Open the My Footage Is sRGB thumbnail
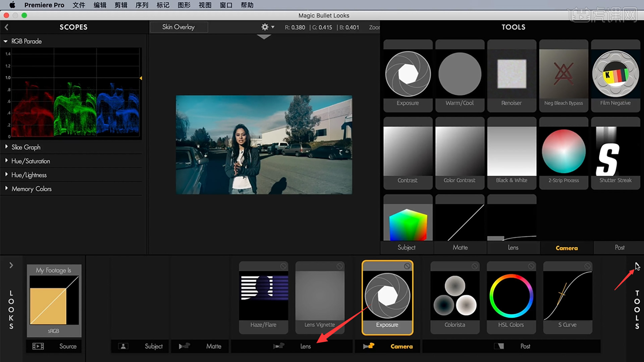 [x=54, y=300]
